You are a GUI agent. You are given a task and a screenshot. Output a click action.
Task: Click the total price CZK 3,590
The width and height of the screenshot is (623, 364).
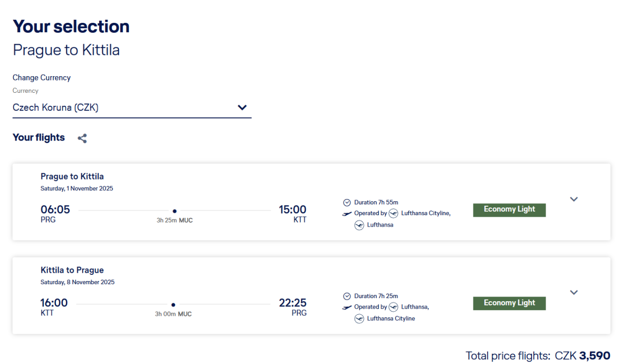click(x=582, y=356)
